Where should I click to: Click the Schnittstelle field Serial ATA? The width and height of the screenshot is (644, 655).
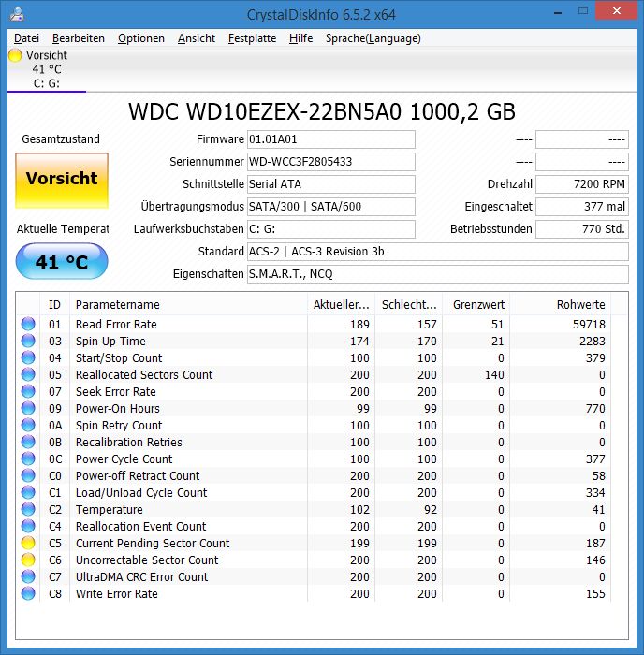[331, 184]
